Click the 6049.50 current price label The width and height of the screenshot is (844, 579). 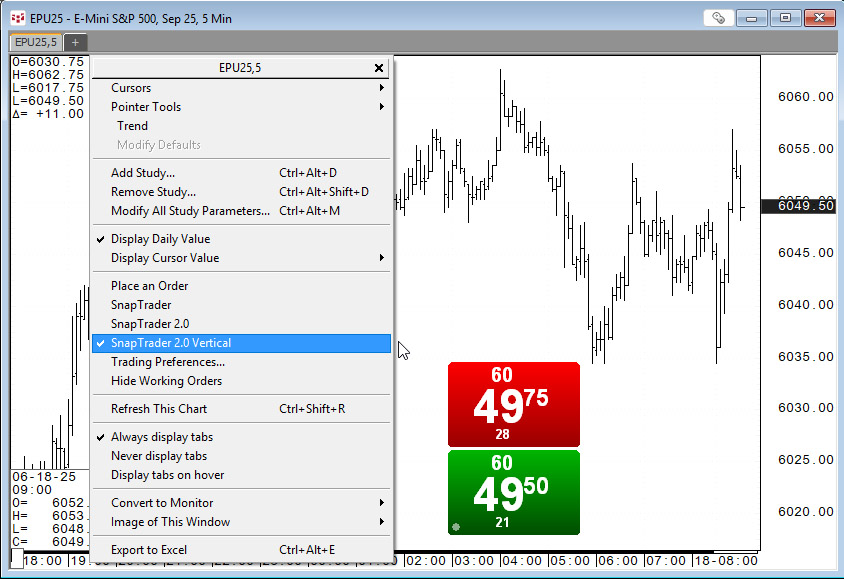point(798,206)
